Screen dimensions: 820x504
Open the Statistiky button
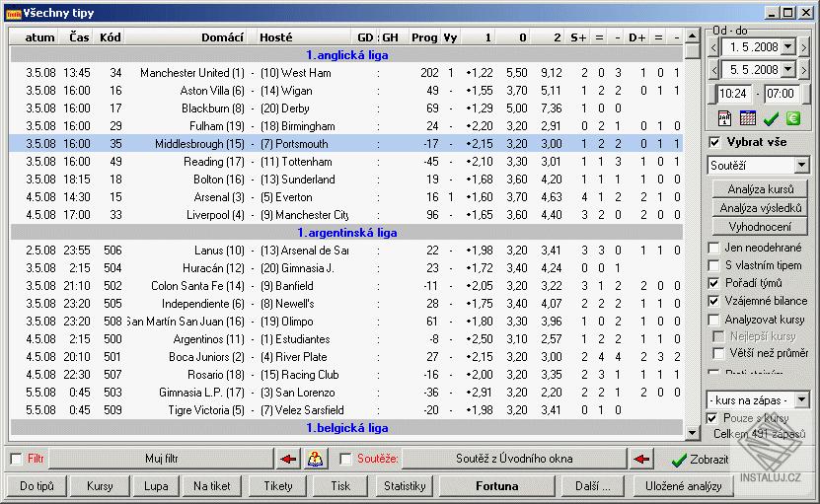[405, 486]
